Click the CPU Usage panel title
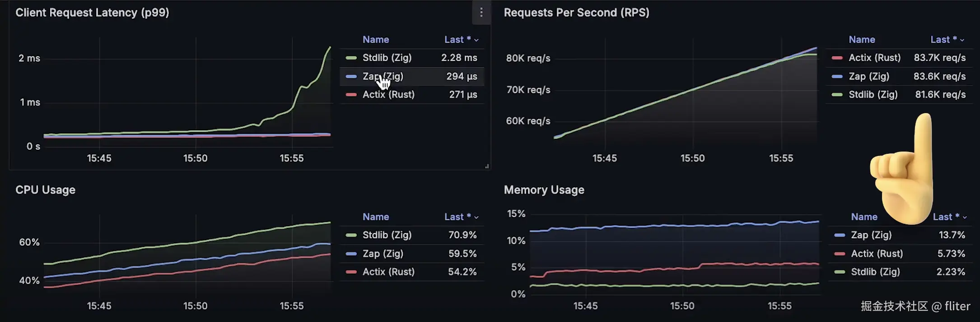This screenshot has width=980, height=322. click(x=45, y=190)
